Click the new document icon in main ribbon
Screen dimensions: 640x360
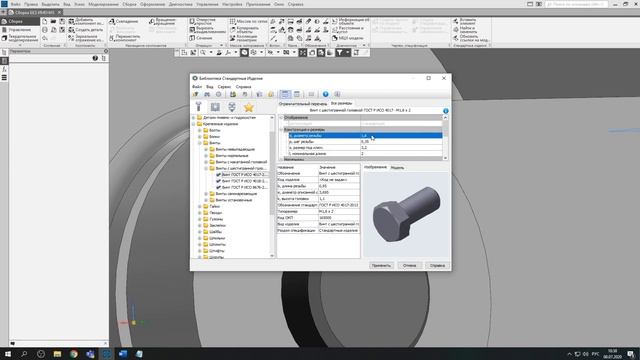pyautogui.click(x=44, y=21)
